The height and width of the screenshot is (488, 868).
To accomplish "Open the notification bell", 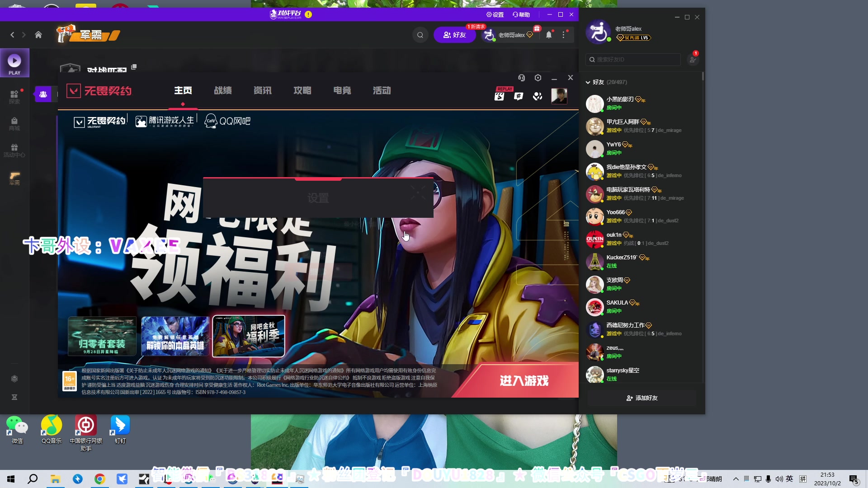I will pyautogui.click(x=549, y=35).
